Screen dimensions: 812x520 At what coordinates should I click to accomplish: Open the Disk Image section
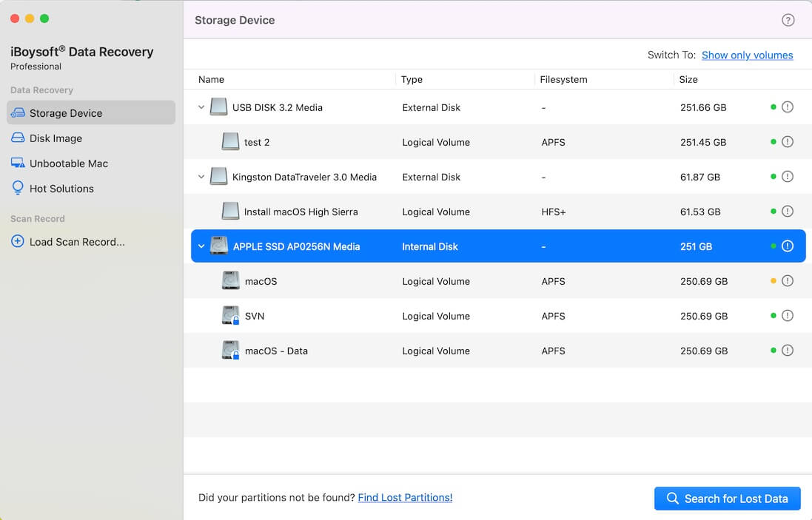(x=56, y=138)
